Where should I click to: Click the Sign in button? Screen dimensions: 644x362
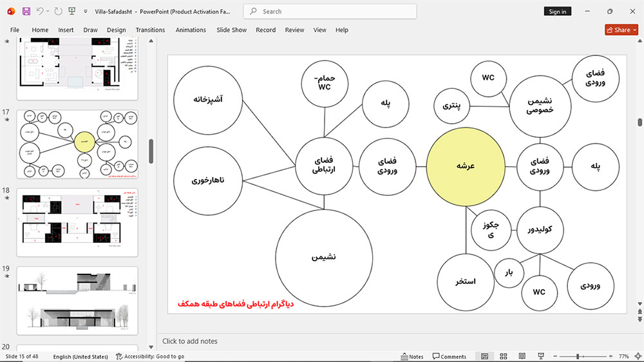point(557,12)
